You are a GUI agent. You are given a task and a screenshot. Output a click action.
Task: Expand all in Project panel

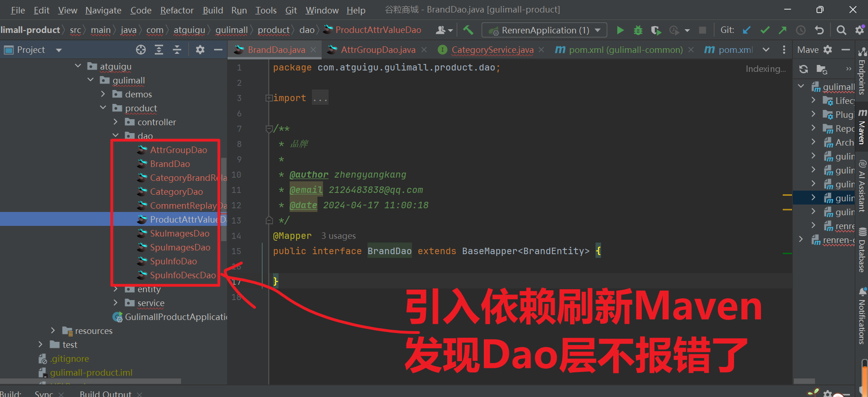click(159, 50)
